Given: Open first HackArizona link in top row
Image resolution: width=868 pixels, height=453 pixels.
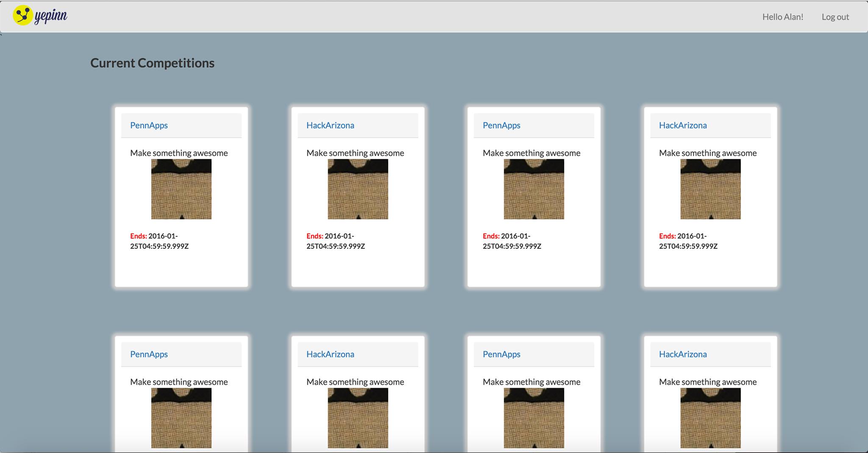Looking at the screenshot, I should pyautogui.click(x=330, y=125).
